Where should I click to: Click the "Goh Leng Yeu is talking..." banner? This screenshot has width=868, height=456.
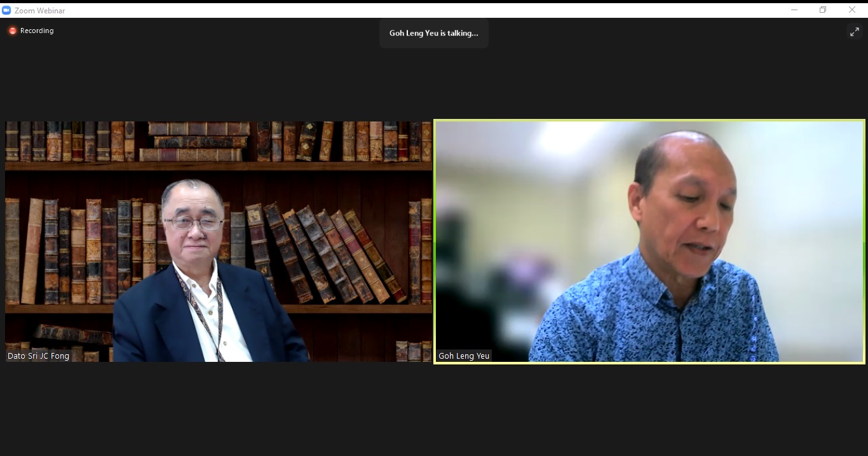coord(433,33)
